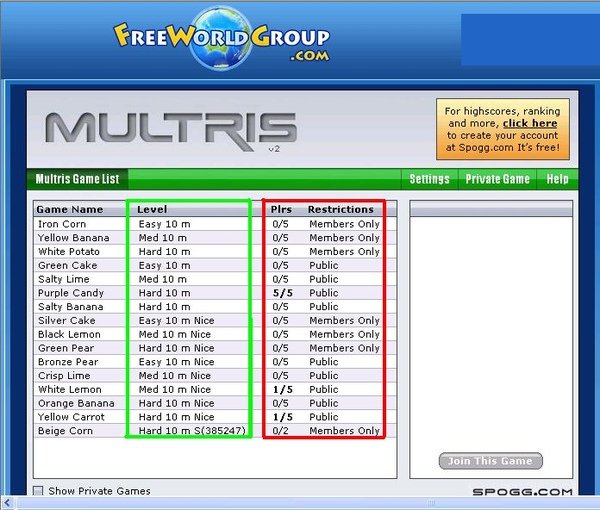
Task: Click 1/5 players for Yellow Carrot
Action: [x=283, y=417]
